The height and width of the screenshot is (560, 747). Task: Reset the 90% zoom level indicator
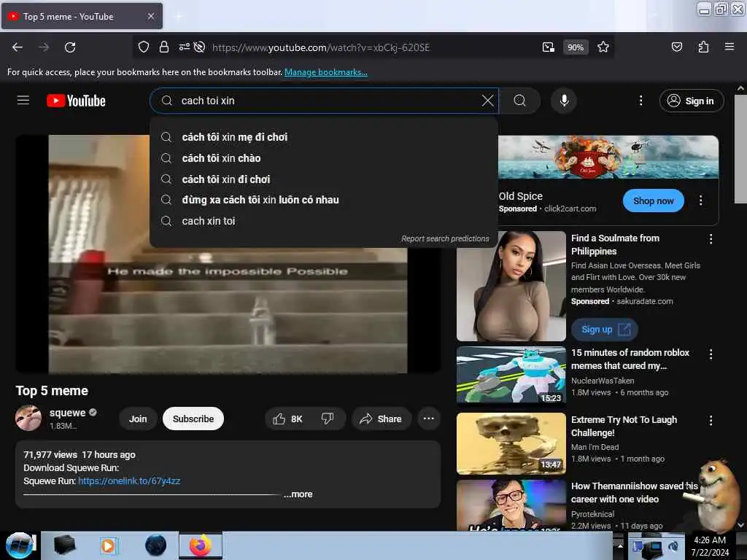tap(576, 47)
